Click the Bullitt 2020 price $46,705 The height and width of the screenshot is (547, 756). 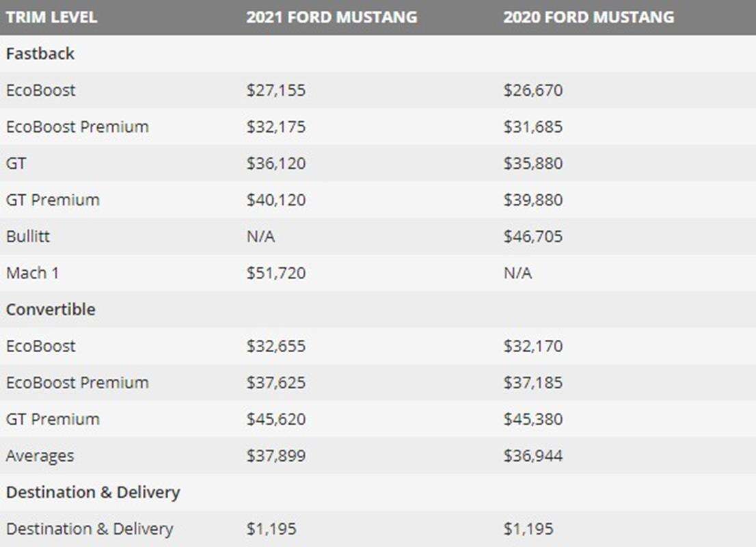click(x=533, y=237)
